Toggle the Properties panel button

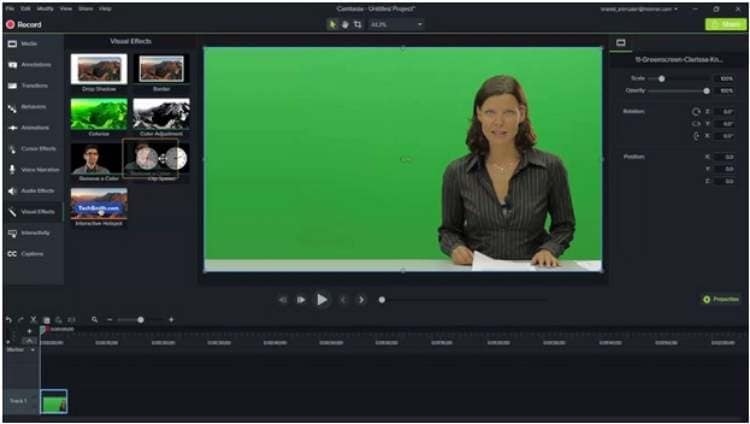point(721,300)
